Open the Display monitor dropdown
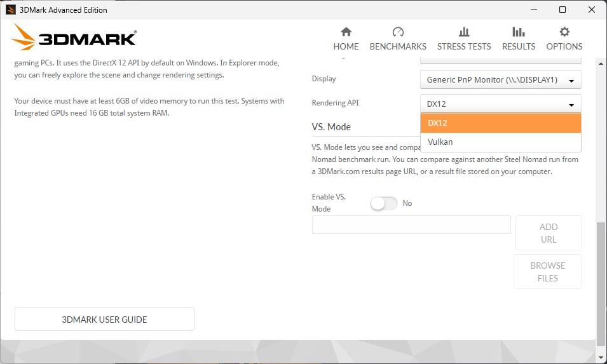Screen dimensions: 607x364 501,79
